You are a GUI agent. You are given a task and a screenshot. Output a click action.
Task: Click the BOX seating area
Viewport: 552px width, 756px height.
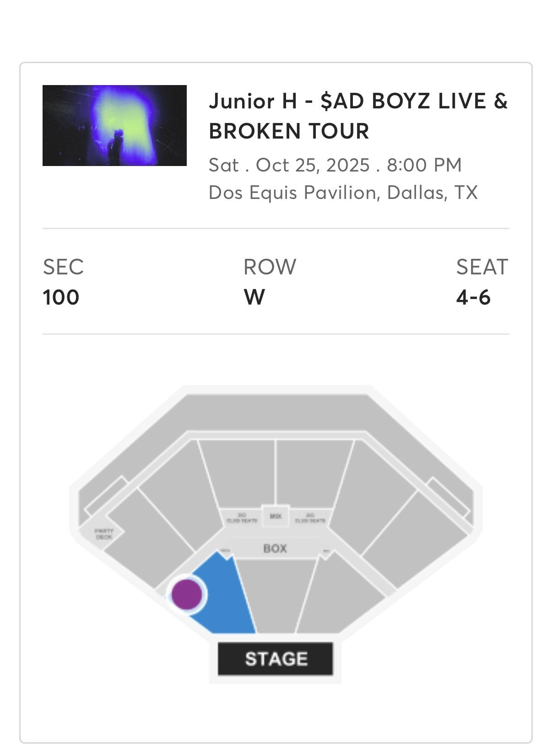275,548
